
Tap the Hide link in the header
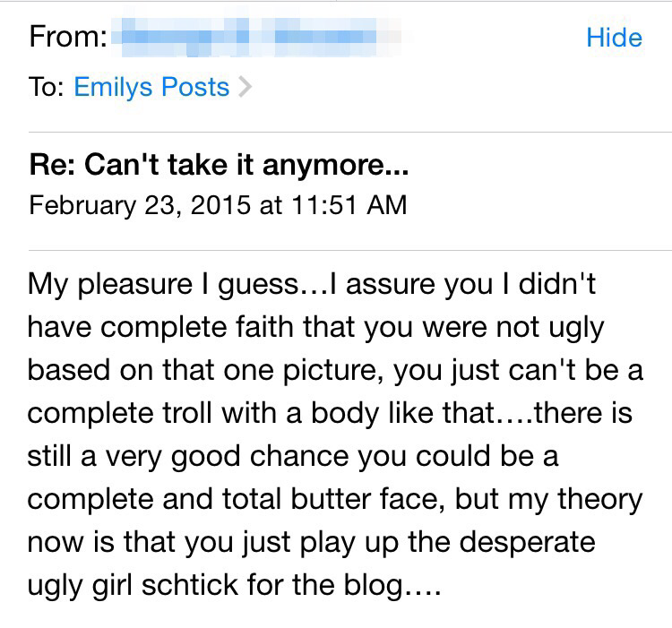point(614,38)
